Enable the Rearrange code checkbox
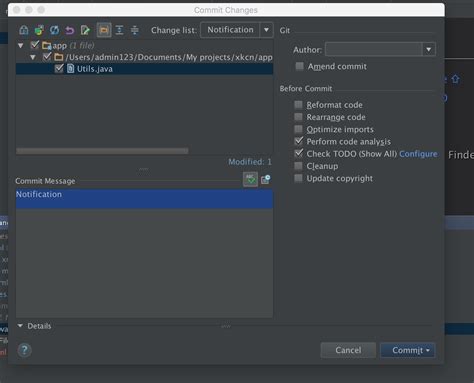474x383 pixels. click(x=298, y=117)
